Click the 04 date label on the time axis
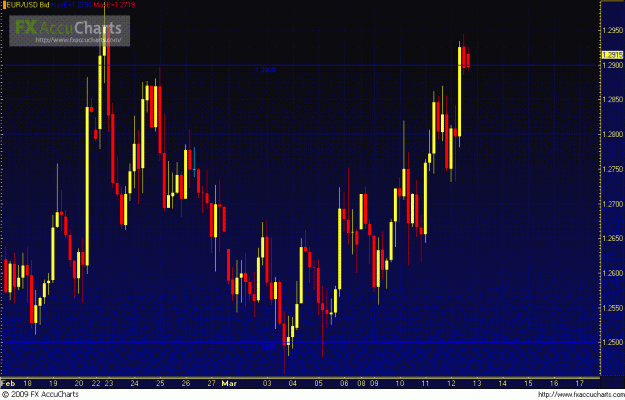 coord(293,384)
